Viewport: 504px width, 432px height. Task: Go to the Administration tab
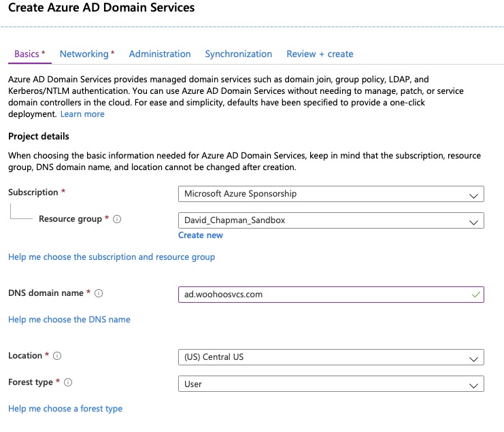pyautogui.click(x=160, y=54)
